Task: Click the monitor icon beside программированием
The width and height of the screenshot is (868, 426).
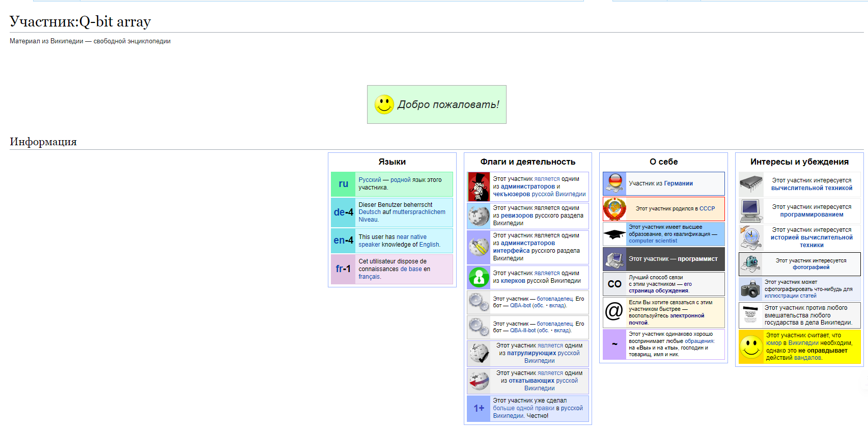Action: (x=751, y=210)
